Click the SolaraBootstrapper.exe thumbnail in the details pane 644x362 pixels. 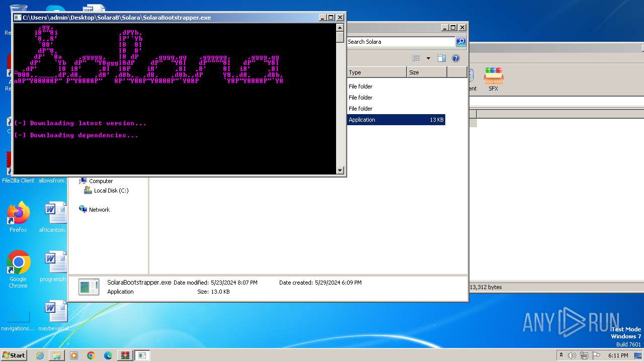(89, 287)
